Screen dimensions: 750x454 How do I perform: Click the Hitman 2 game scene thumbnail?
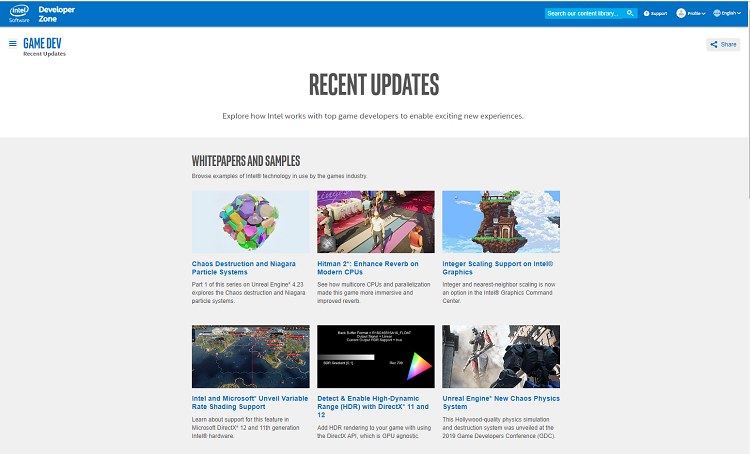click(x=376, y=222)
